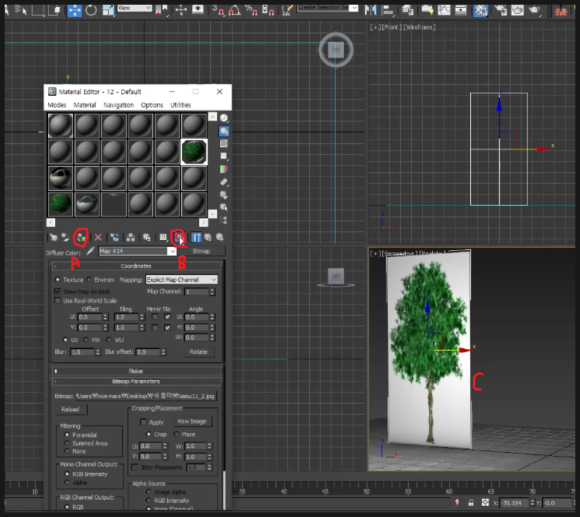Image resolution: width=580 pixels, height=517 pixels.
Task: Expand the Noise rollout
Action: coord(136,371)
